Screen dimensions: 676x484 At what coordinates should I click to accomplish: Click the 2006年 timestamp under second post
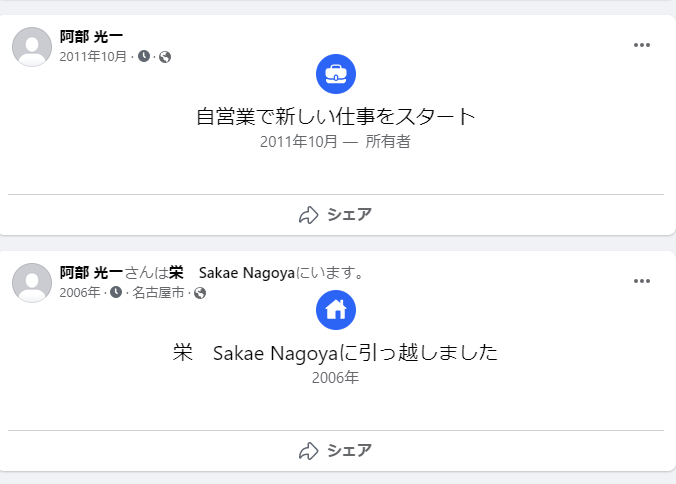[80, 293]
